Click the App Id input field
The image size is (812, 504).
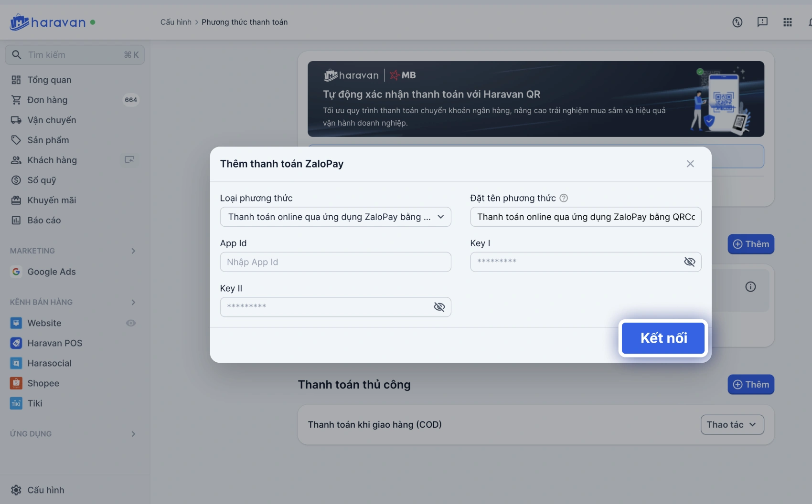(335, 262)
